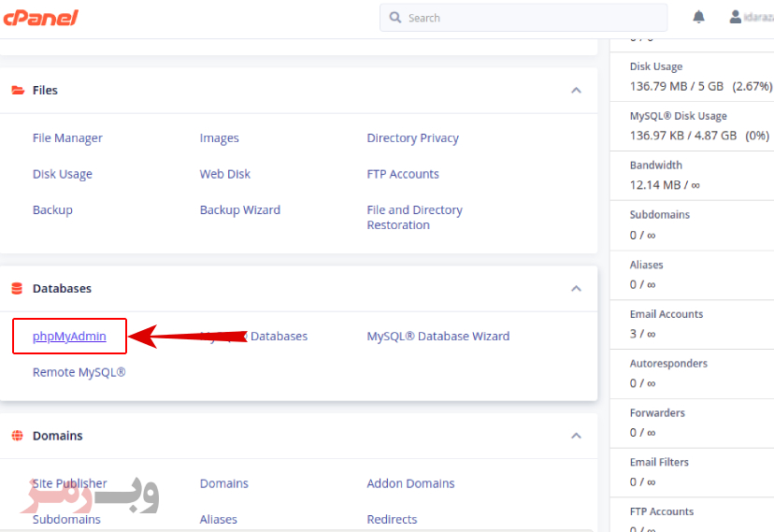Open Backup link

tap(52, 210)
